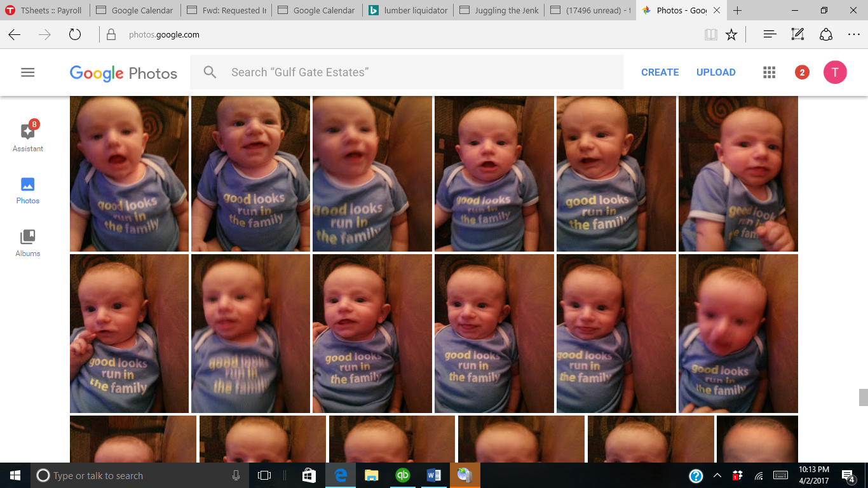This screenshot has height=488, width=868.
Task: Click the page vertical scrollbar thumb
Action: (863, 397)
